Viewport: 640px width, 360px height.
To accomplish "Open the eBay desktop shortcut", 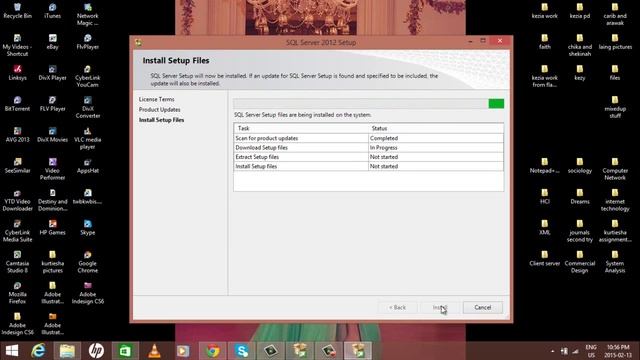I will (x=52, y=42).
